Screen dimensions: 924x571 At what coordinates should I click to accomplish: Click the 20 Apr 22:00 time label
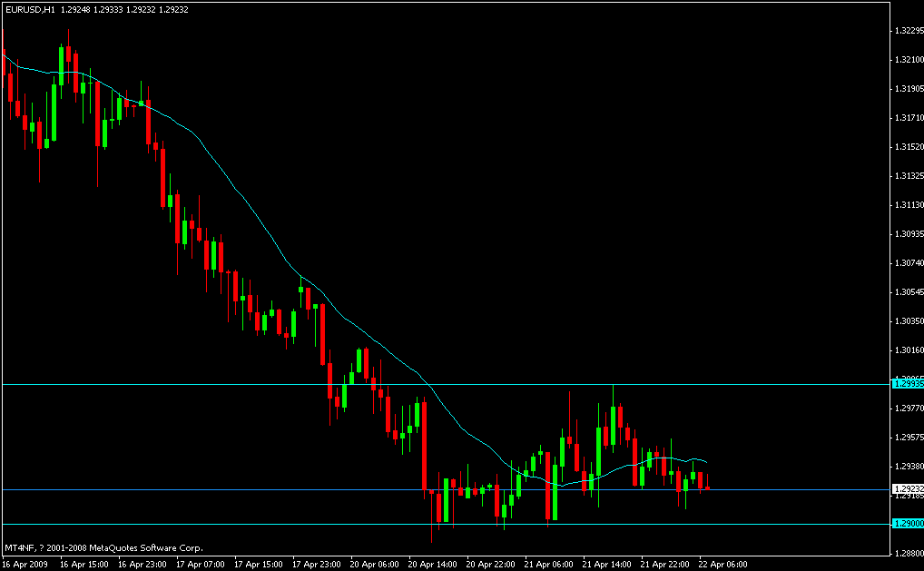click(491, 565)
